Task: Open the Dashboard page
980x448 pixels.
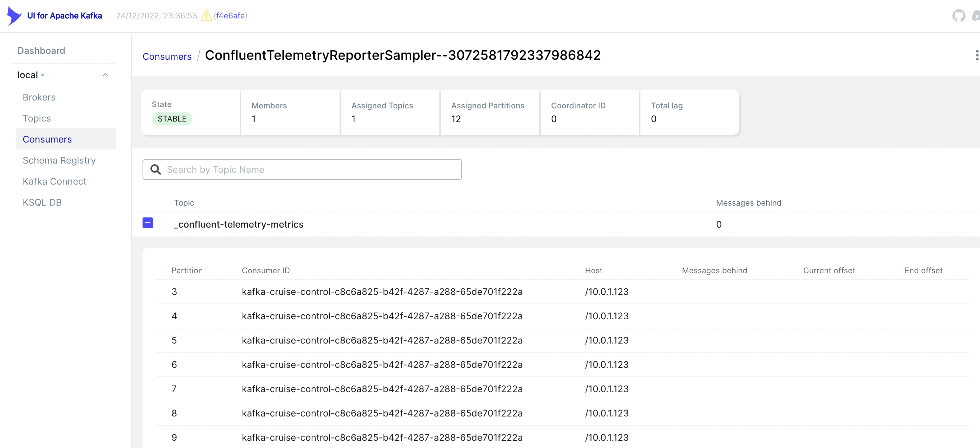Action: pos(41,51)
